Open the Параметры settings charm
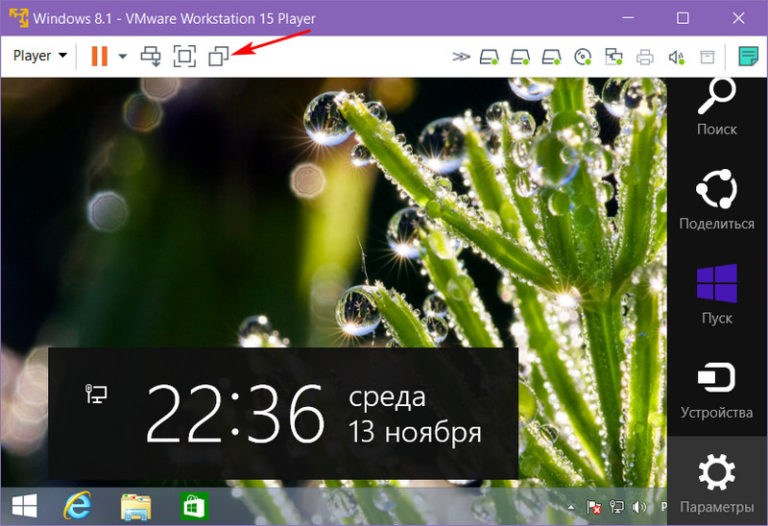This screenshot has height=526, width=768. 716,482
